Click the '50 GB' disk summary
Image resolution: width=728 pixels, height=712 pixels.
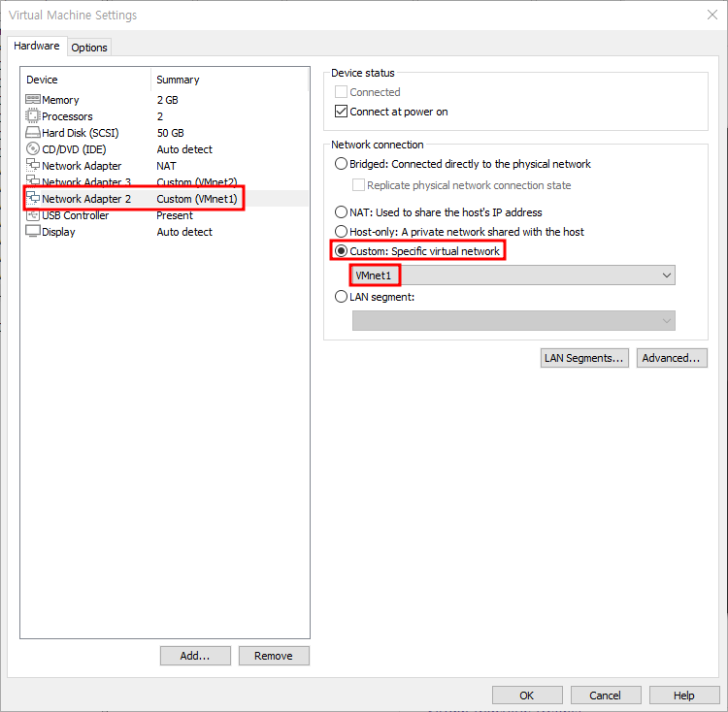point(171,133)
